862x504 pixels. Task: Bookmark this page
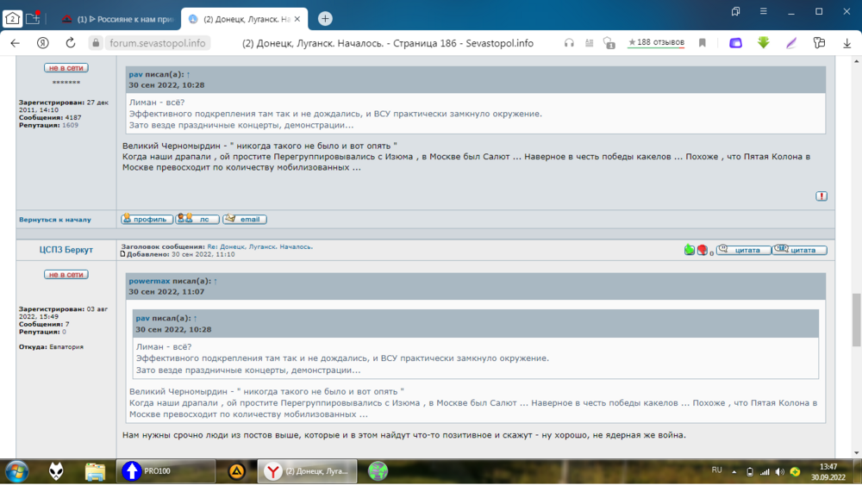702,43
